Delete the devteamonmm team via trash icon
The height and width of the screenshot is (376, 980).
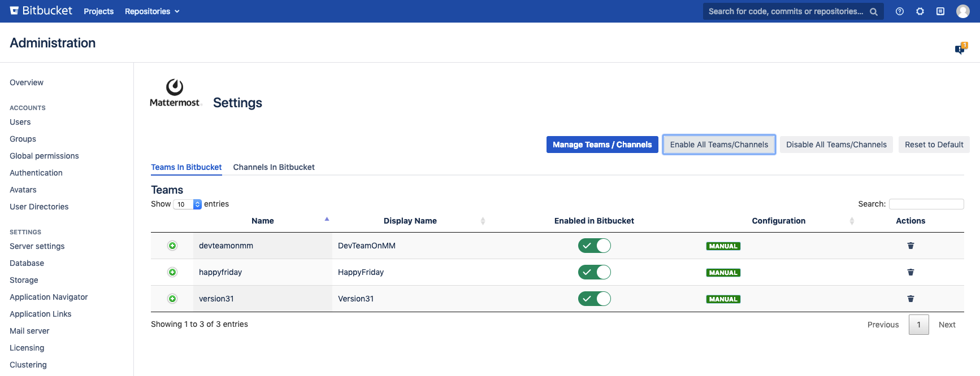pos(910,246)
